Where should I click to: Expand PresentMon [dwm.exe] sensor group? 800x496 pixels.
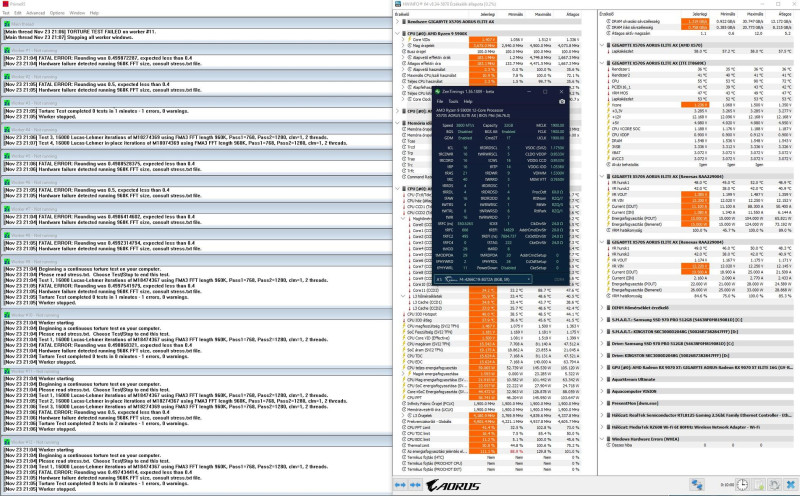(x=603, y=403)
